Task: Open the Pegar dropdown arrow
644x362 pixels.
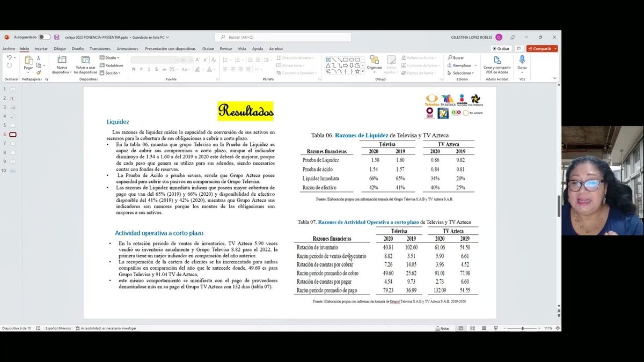Action: 28,72
